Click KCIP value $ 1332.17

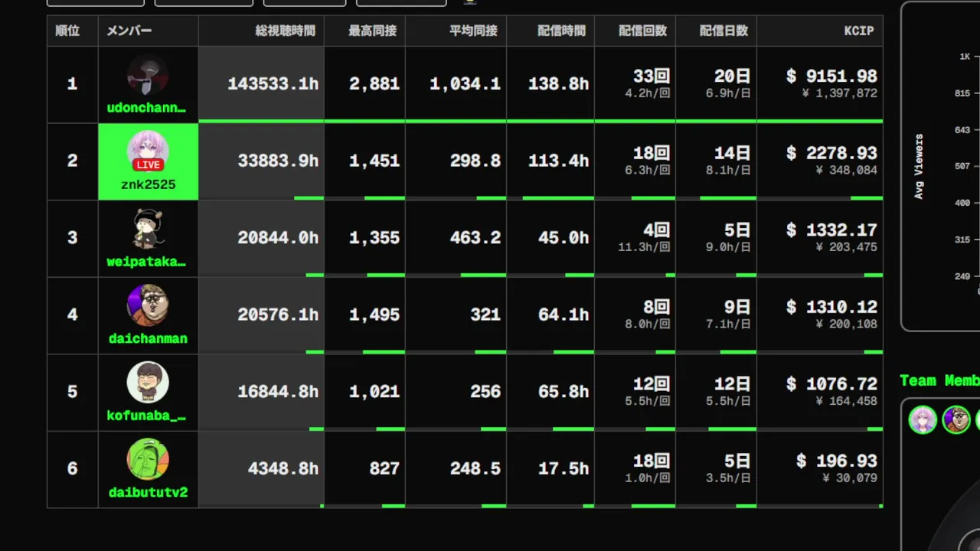point(831,230)
